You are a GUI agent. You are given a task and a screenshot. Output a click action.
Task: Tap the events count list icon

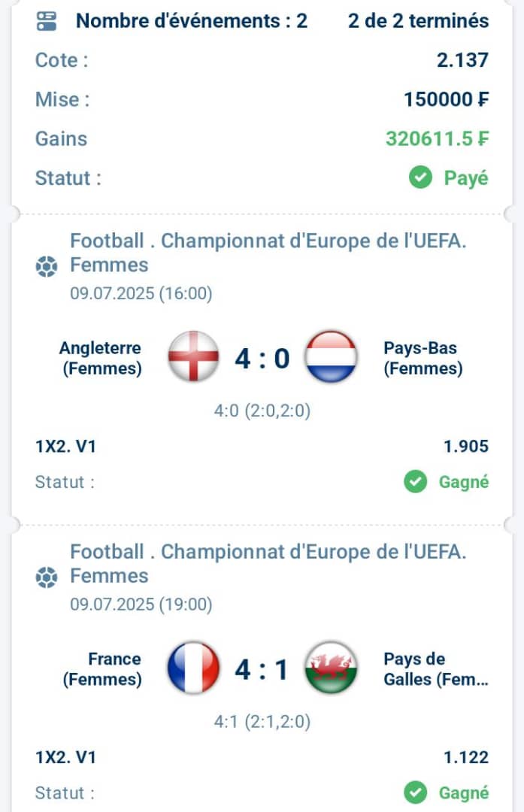[x=47, y=21]
